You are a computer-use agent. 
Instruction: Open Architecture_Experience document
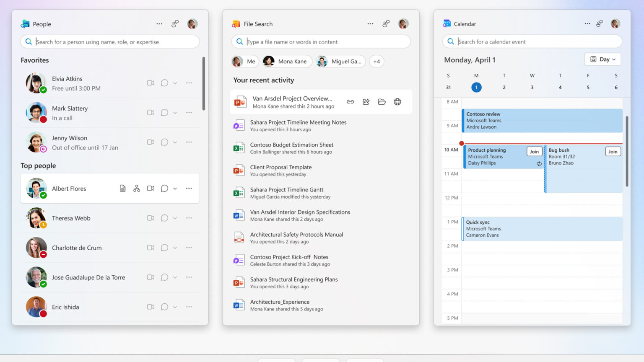pyautogui.click(x=321, y=305)
